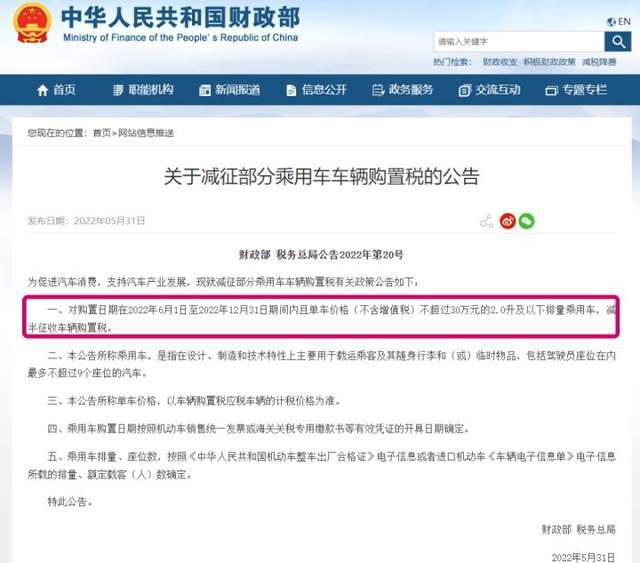
Task: Click the 财政收支 hot search link
Action: (x=500, y=62)
